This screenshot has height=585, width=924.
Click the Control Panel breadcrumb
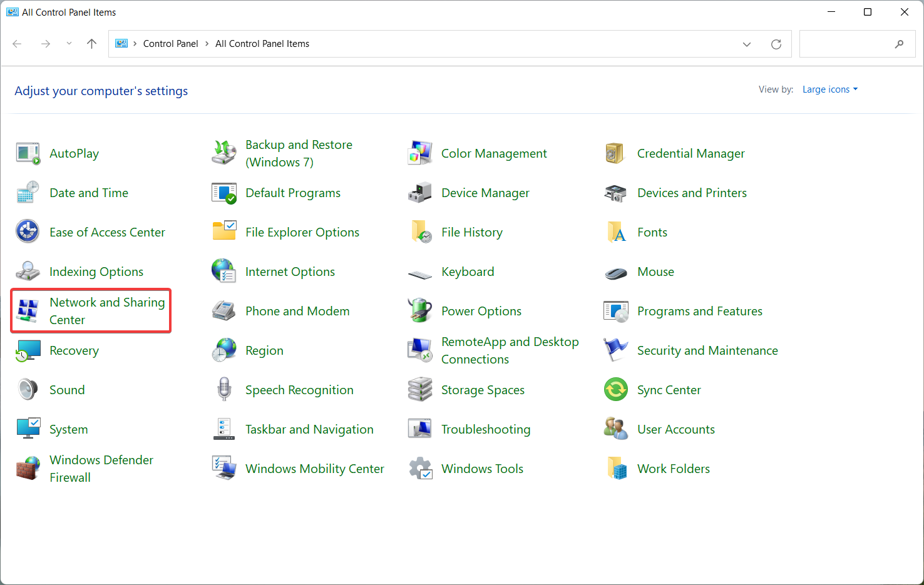point(170,44)
